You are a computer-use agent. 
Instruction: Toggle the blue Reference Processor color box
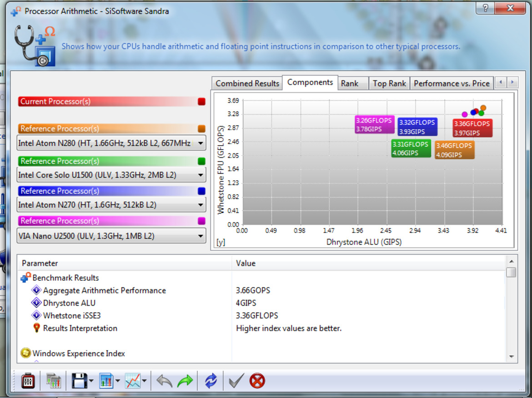tap(201, 191)
